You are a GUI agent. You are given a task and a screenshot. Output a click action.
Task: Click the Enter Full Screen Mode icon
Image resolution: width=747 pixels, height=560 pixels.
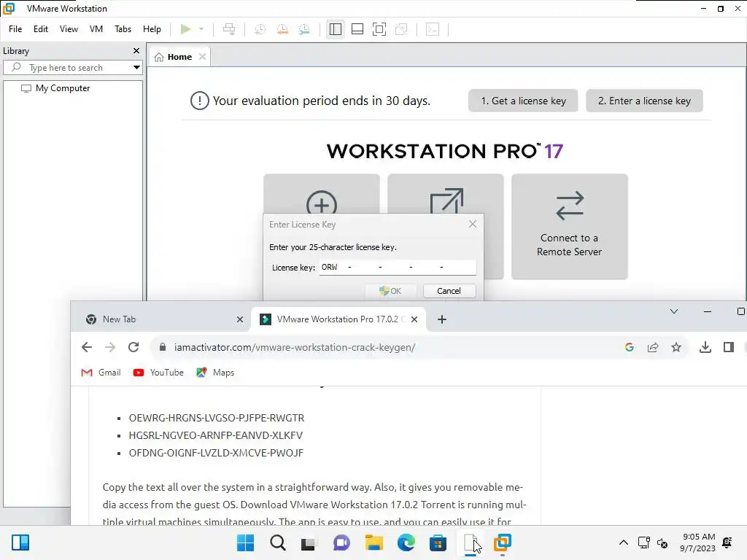click(x=379, y=29)
